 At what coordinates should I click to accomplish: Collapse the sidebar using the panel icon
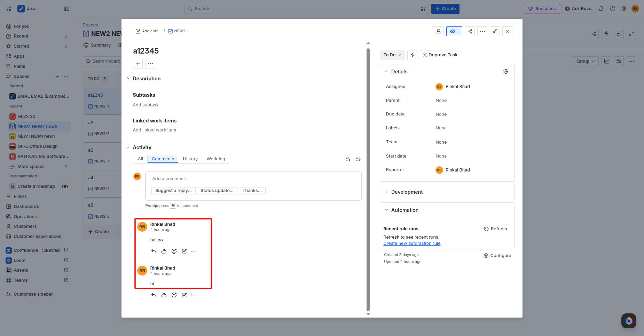click(66, 9)
